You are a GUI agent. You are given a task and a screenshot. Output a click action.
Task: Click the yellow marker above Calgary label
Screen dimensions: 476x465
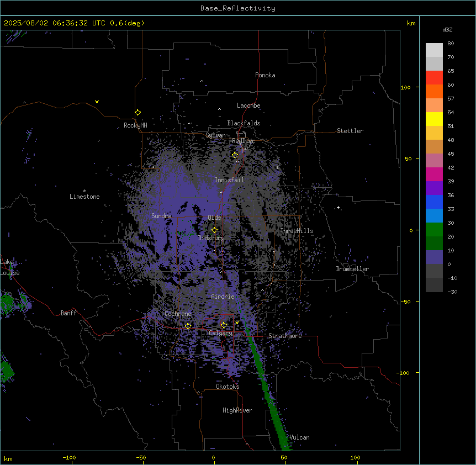pos(224,325)
